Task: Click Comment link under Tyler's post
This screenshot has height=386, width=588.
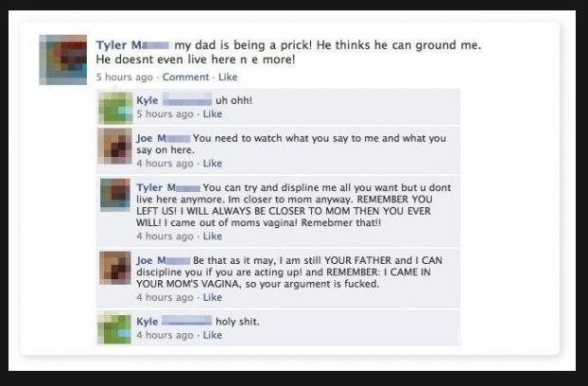Action: tap(185, 77)
